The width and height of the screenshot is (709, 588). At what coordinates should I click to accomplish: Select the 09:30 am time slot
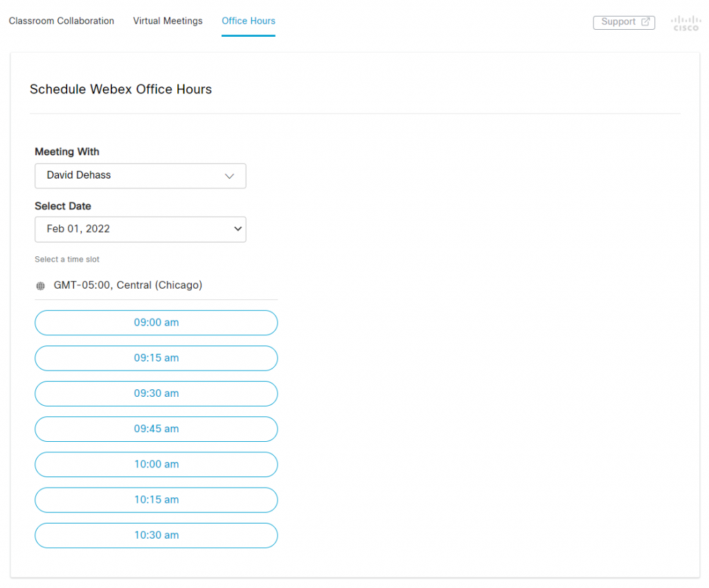coord(156,393)
